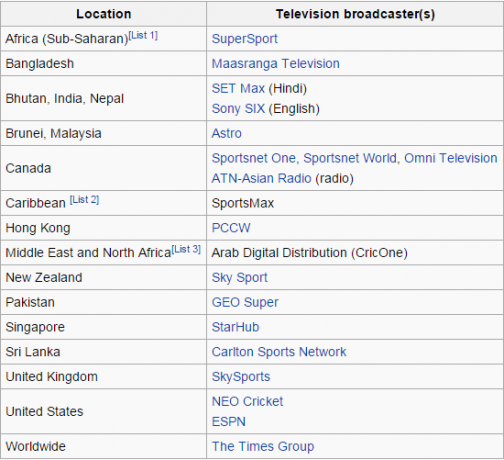Open the GEO Super link
This screenshot has width=504, height=460.
coord(245,303)
